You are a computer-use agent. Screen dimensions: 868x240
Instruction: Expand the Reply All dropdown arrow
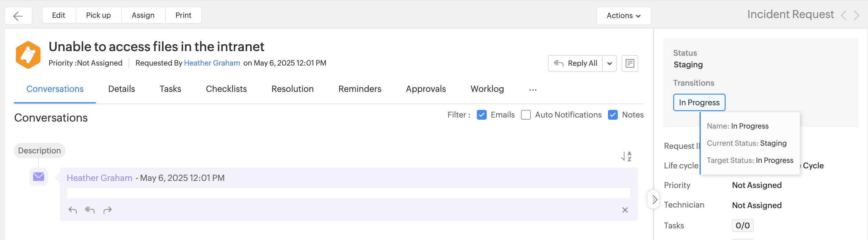(609, 63)
